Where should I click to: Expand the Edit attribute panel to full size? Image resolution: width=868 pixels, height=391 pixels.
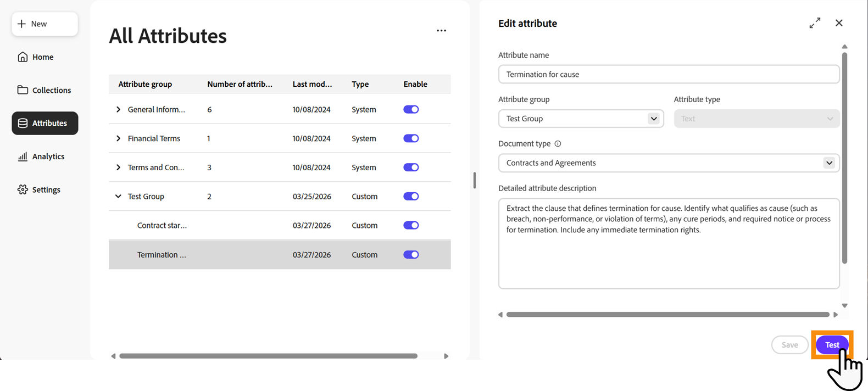tap(815, 23)
